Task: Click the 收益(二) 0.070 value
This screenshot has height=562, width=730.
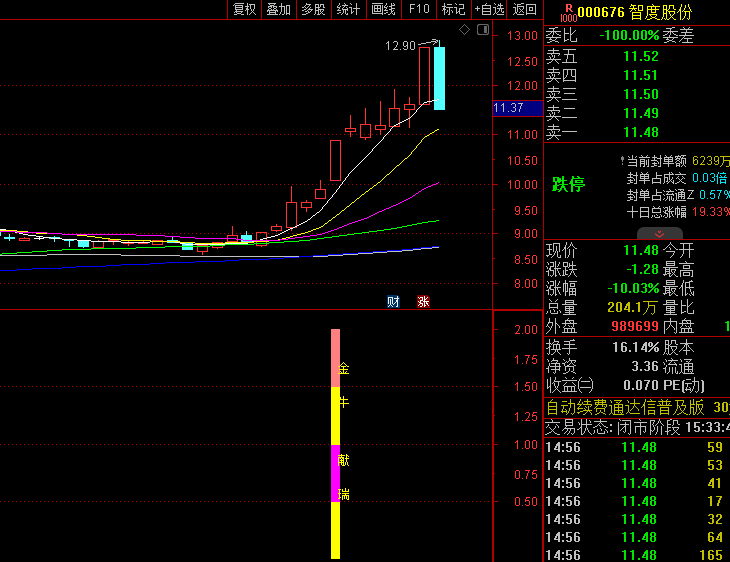Action: 641,386
